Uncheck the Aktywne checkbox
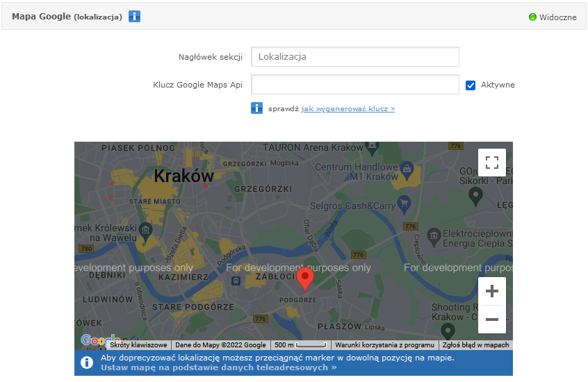This screenshot has height=382, width=588. tap(471, 85)
